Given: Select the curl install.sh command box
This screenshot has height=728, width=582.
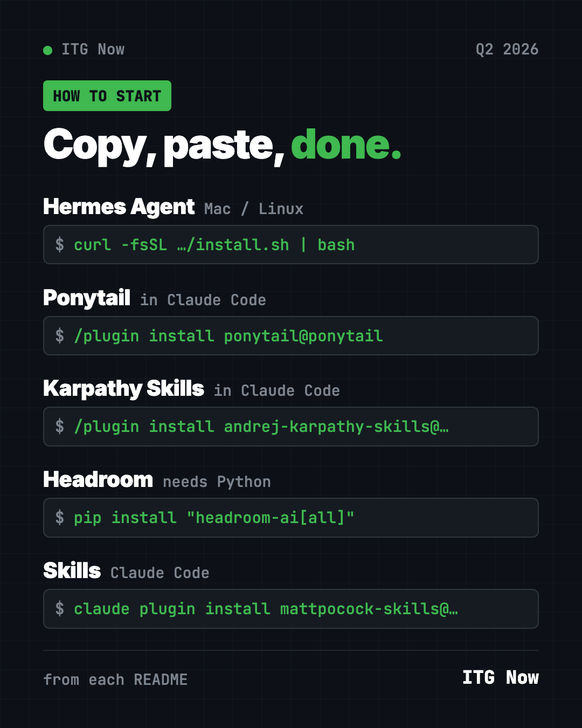Looking at the screenshot, I should pyautogui.click(x=291, y=245).
